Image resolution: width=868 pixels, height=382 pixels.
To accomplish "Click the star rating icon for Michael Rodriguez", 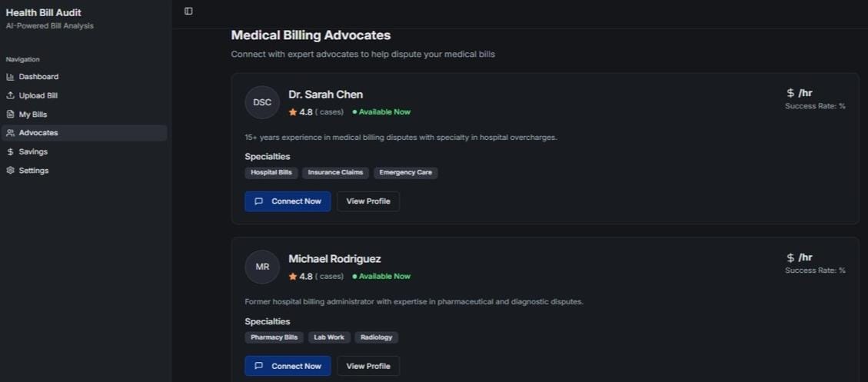I will click(293, 276).
